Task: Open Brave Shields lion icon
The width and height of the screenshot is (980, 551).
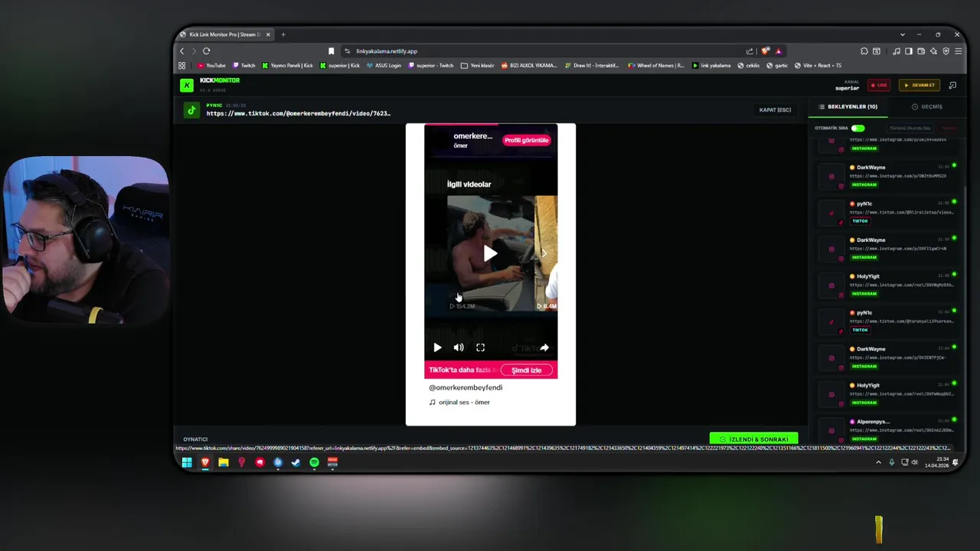Action: click(x=765, y=51)
